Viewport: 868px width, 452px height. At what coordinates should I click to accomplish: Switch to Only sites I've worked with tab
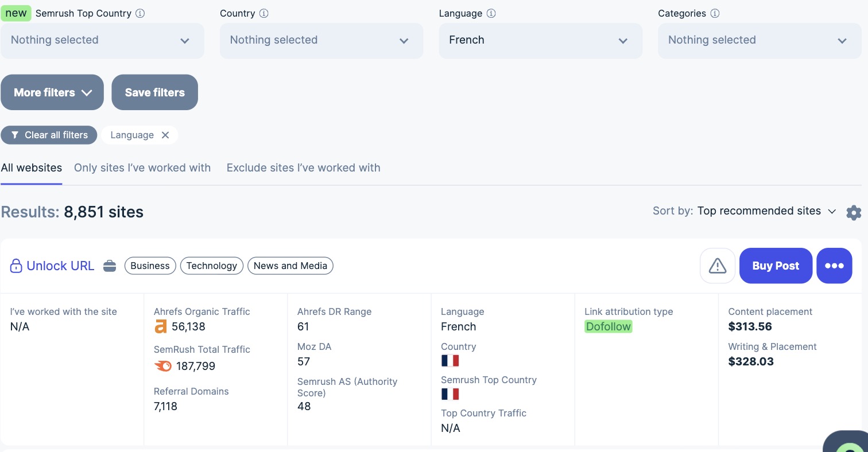click(x=142, y=168)
